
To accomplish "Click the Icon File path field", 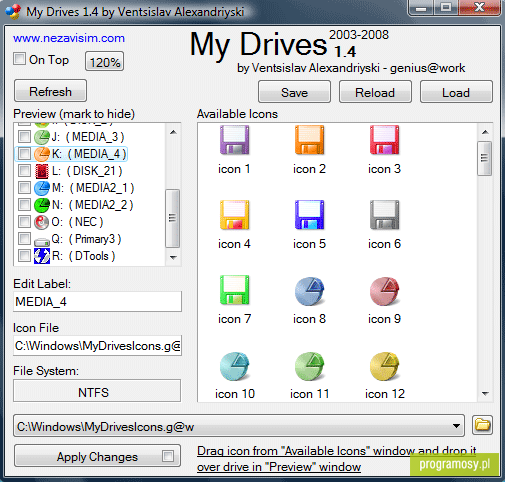I will [97, 346].
